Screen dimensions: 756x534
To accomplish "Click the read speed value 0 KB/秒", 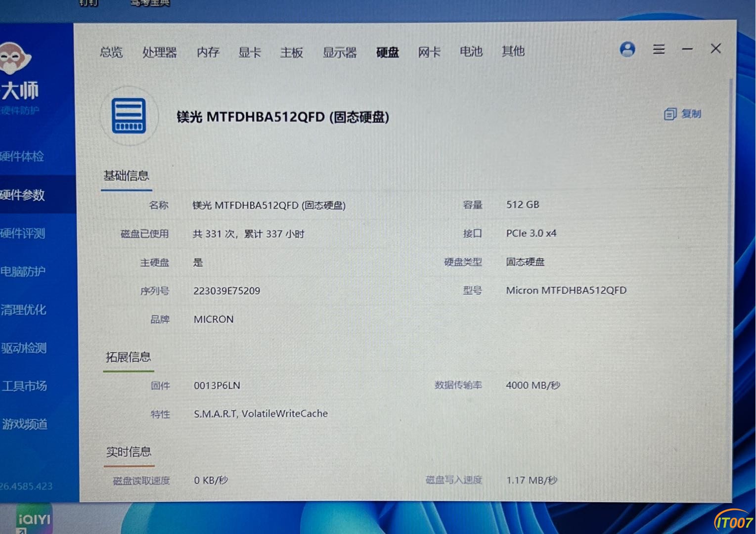I will click(211, 480).
